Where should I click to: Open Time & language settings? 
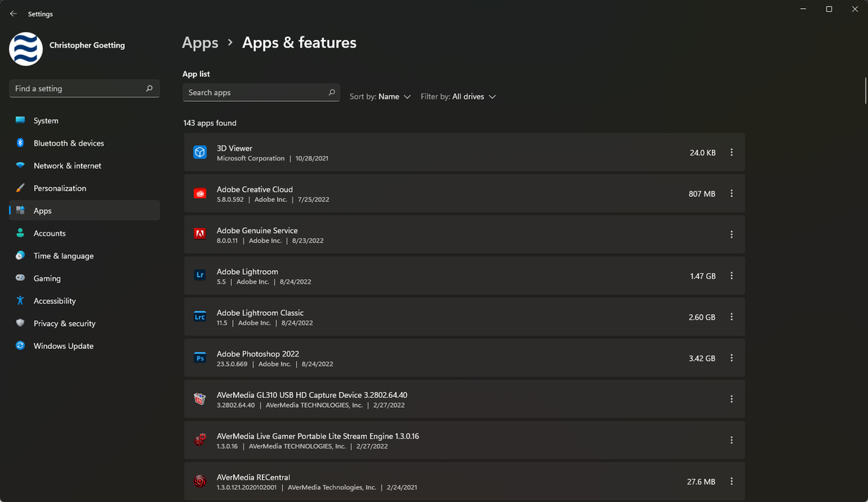[x=84, y=255]
